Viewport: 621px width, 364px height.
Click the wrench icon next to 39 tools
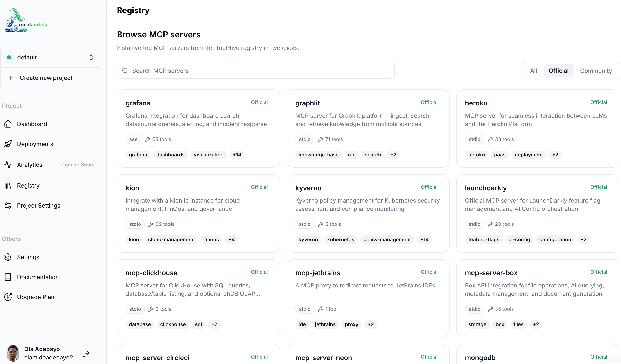[151, 224]
